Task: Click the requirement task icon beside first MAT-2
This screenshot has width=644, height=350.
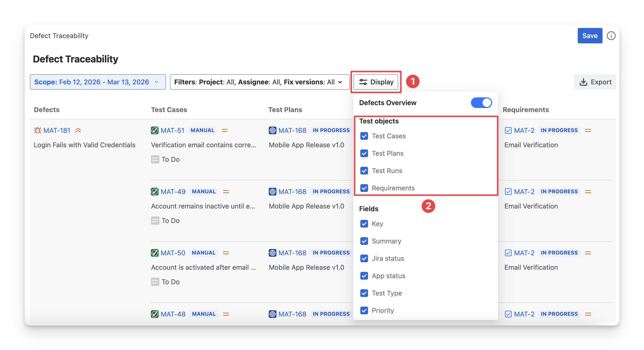Action: [x=508, y=130]
